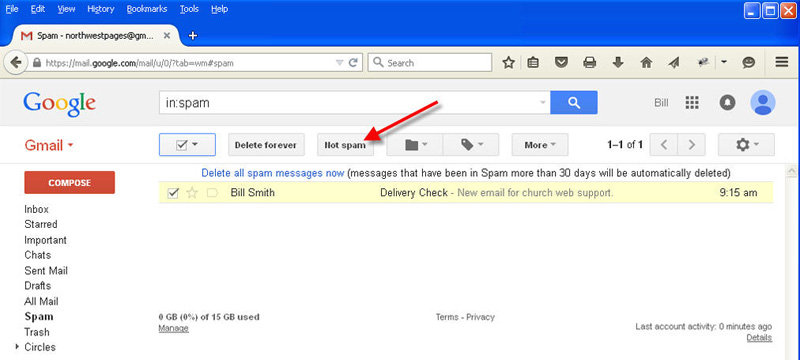Go to browser home page icon

[646, 63]
